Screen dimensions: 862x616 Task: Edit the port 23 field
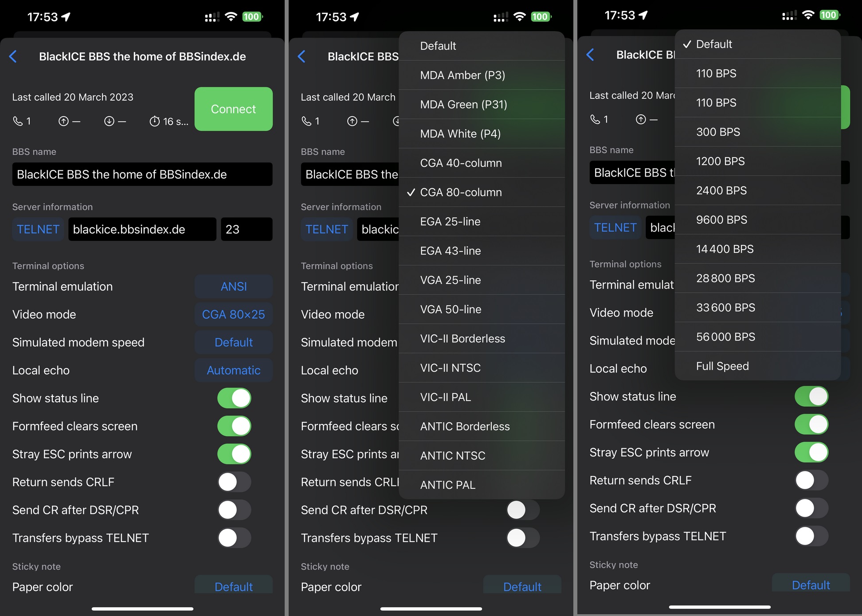[x=247, y=229]
